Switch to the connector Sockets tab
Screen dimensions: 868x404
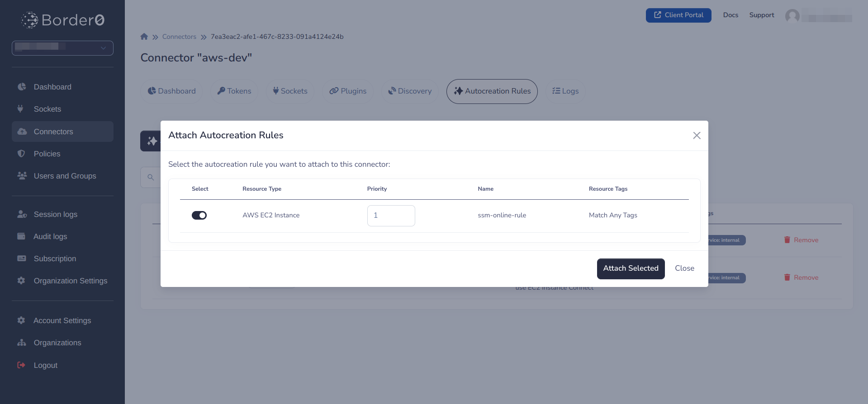(290, 91)
